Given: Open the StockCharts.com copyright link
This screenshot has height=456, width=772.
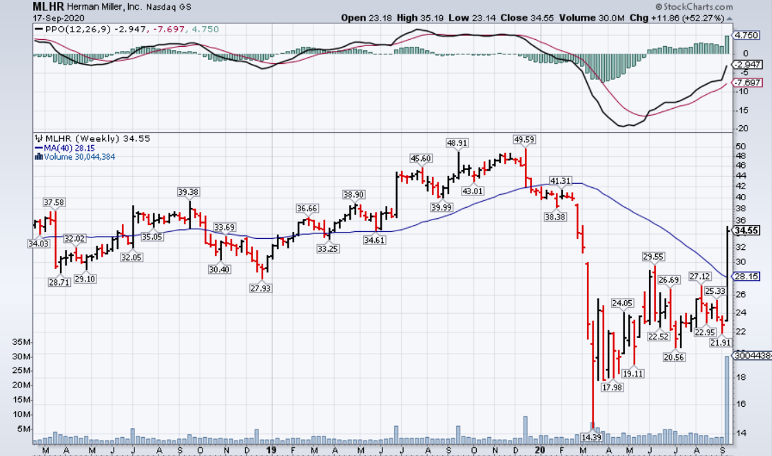Looking at the screenshot, I should [x=694, y=7].
